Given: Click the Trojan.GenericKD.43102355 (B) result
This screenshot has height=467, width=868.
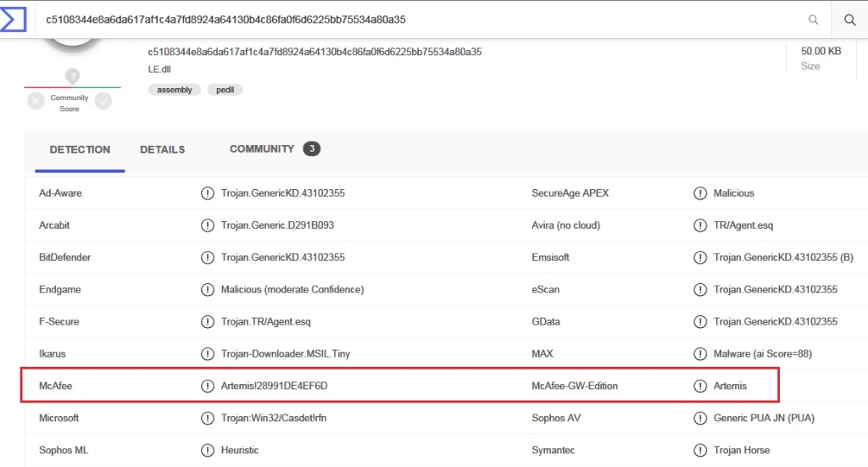Looking at the screenshot, I should point(783,258).
